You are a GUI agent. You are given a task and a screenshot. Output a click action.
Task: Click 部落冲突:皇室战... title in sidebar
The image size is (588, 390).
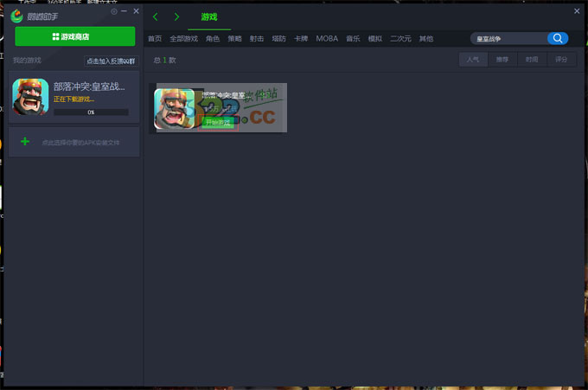[x=89, y=86]
